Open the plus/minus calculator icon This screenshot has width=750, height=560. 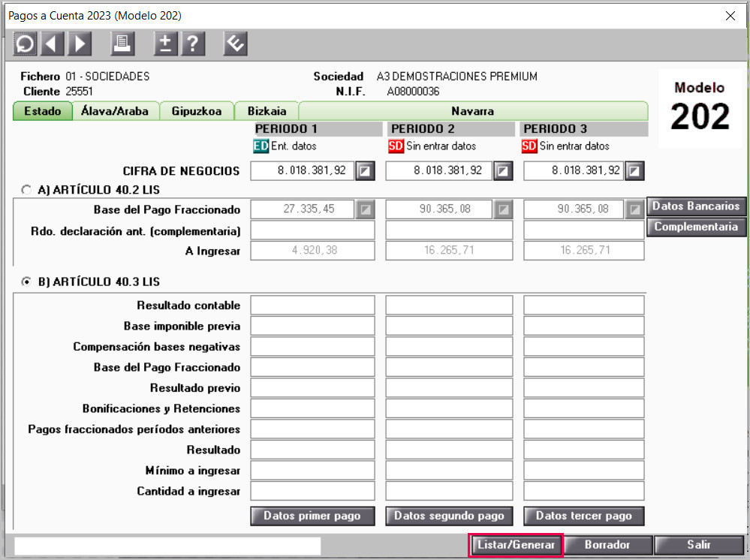165,44
